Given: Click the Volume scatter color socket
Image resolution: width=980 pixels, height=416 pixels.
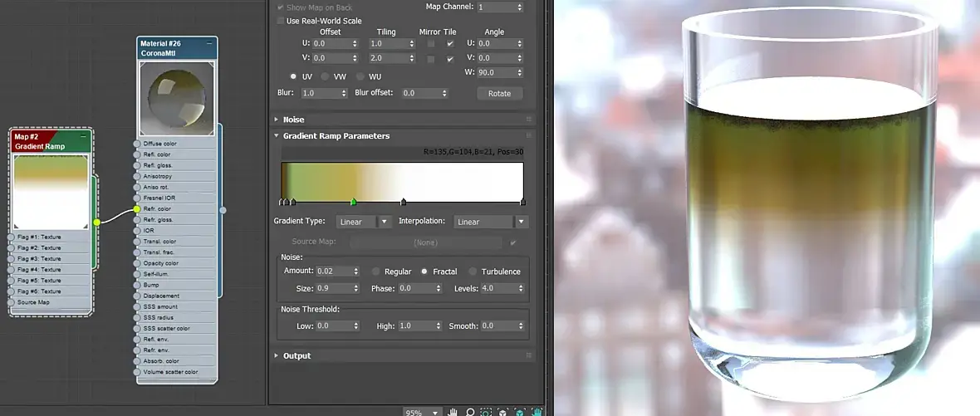Looking at the screenshot, I should point(137,372).
